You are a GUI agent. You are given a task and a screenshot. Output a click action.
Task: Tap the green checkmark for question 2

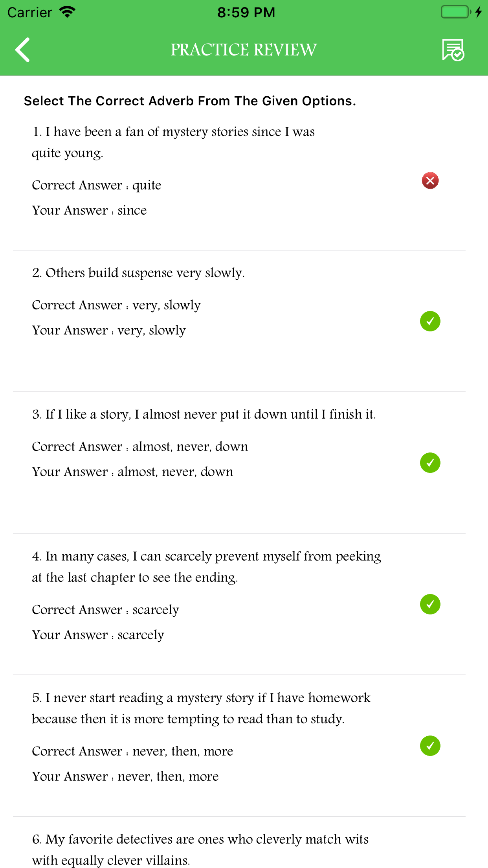click(x=430, y=321)
